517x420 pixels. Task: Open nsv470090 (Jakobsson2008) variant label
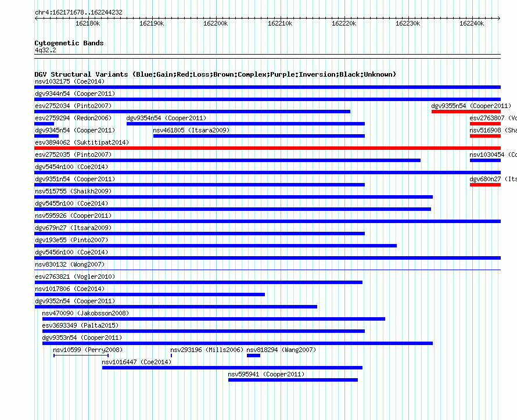pyautogui.click(x=85, y=313)
